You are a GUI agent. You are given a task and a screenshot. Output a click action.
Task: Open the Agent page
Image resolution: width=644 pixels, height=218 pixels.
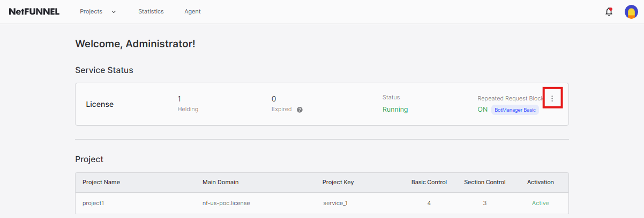click(192, 11)
